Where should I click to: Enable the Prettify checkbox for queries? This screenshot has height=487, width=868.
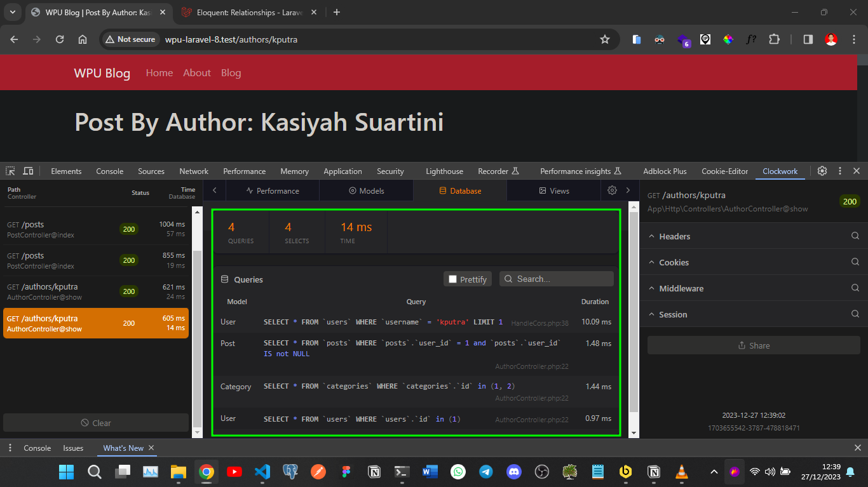(x=453, y=279)
